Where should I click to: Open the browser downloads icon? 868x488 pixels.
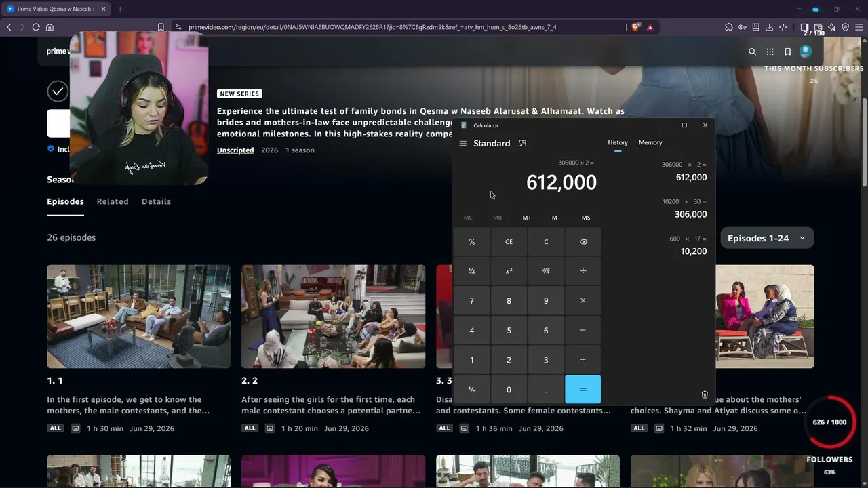[x=770, y=27]
